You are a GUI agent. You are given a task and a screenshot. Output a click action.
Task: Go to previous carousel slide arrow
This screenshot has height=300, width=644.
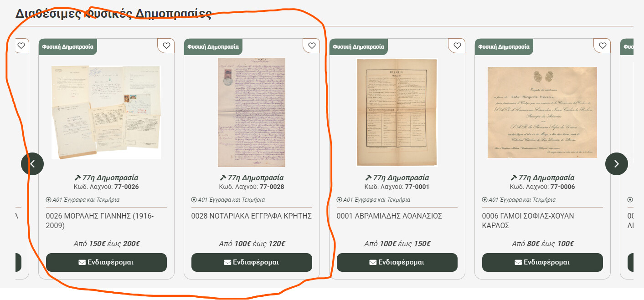[32, 164]
